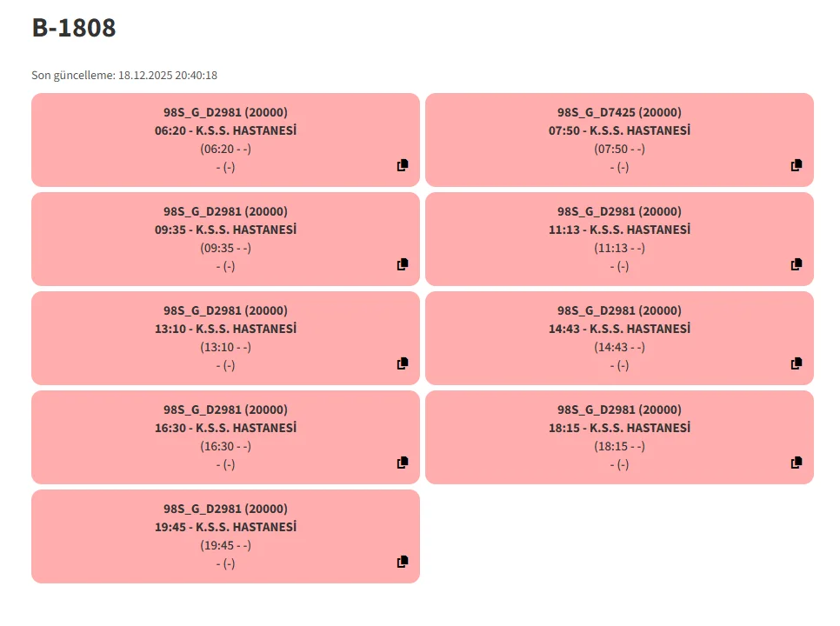Click the 14:43 - K.S.S. HASTANESİ text

(x=619, y=329)
